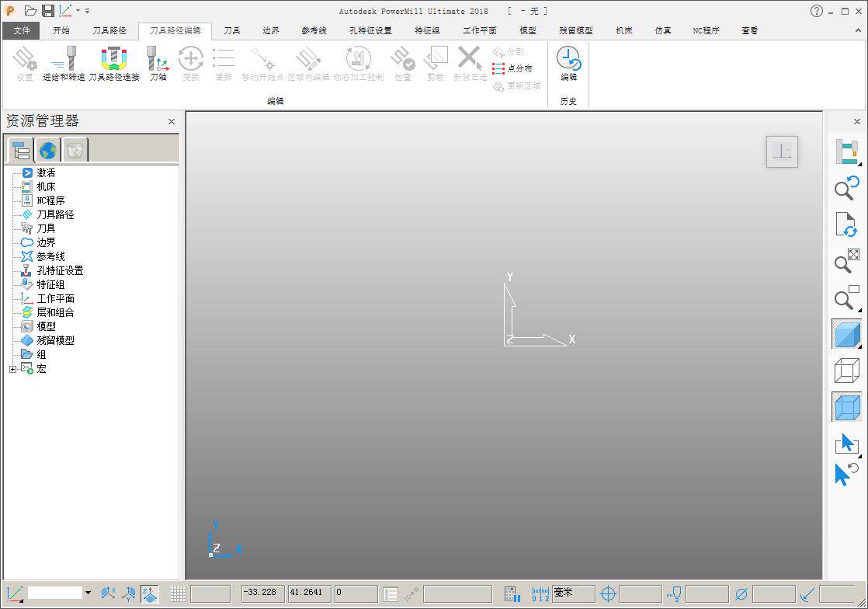This screenshot has width=868, height=609.
Task: Click the units field showing 毫米
Action: click(x=573, y=593)
